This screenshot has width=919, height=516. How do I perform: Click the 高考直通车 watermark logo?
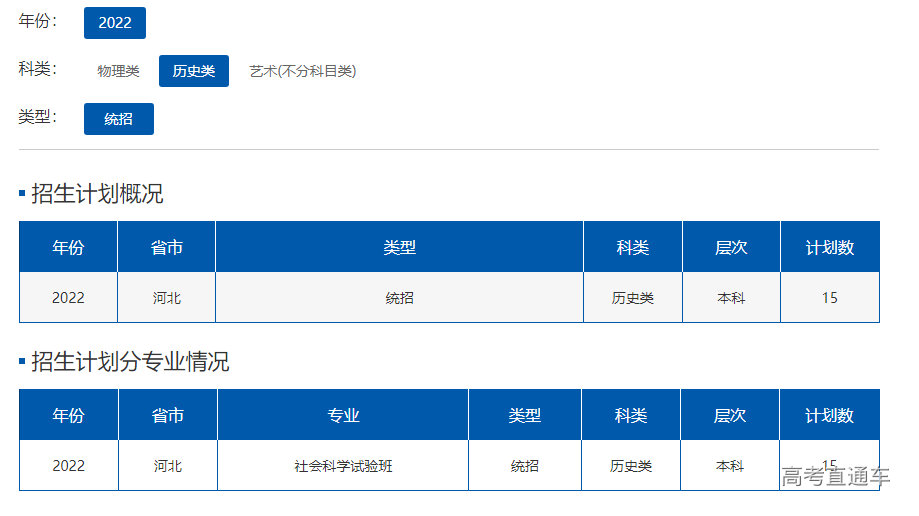[836, 477]
